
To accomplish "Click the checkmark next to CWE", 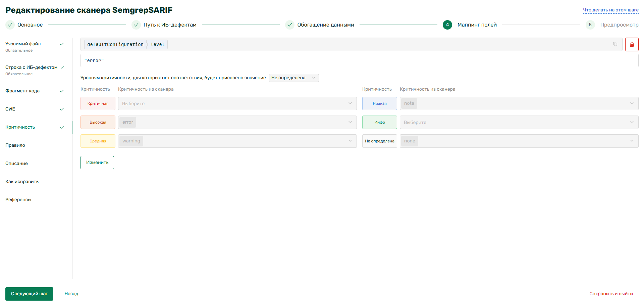I will click(x=62, y=109).
